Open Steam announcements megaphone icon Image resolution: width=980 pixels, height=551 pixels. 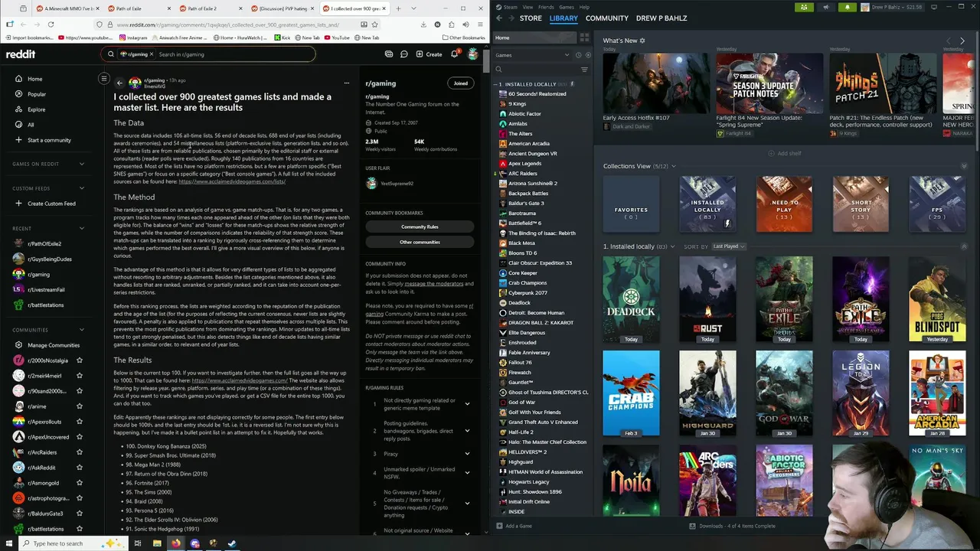(x=825, y=7)
